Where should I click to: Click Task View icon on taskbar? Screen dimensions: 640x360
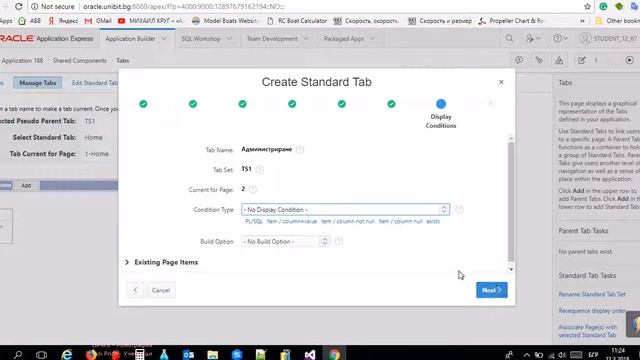[41, 354]
